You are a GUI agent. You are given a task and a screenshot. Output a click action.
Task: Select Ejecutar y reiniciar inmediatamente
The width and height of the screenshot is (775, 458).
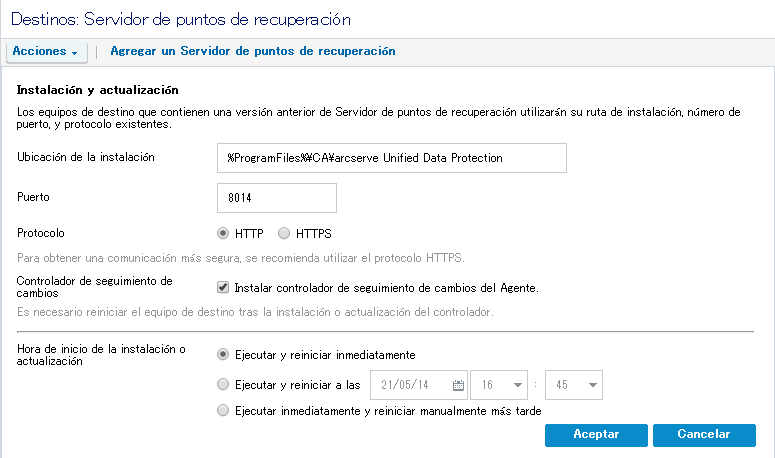click(x=223, y=355)
